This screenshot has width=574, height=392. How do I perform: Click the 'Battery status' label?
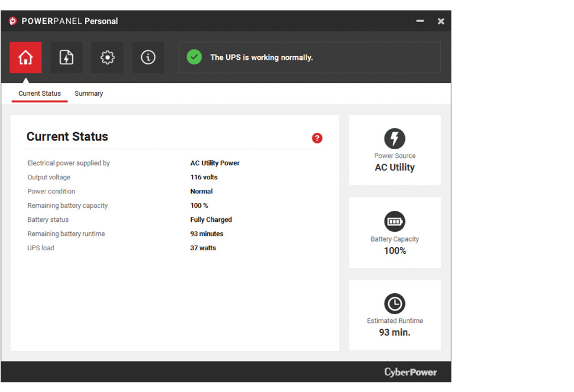click(x=48, y=220)
